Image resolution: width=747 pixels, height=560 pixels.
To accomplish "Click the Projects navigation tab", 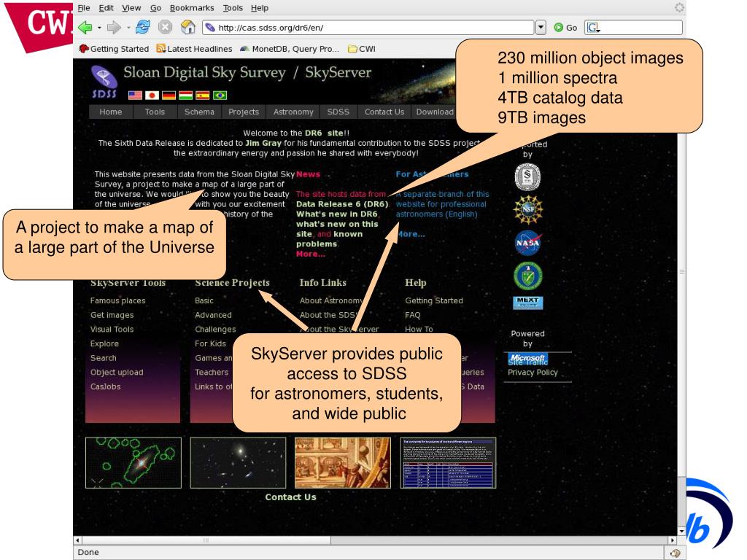I will [244, 112].
